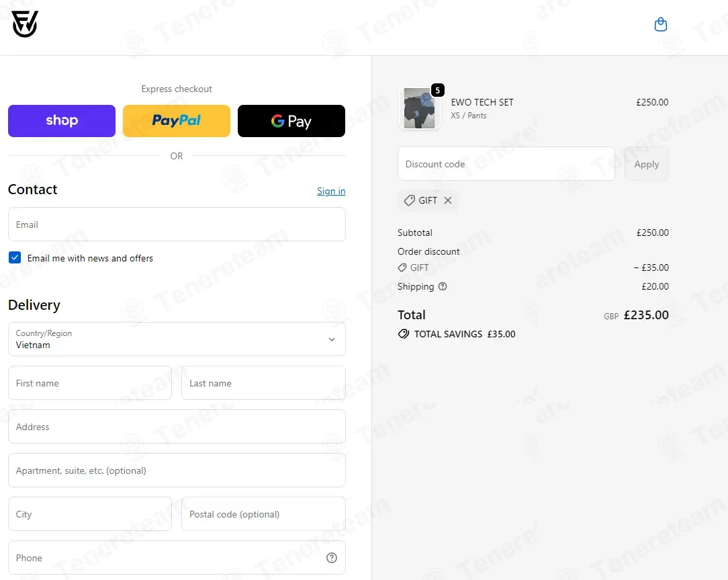Pay with Shop Pay express button
The height and width of the screenshot is (580, 728).
(62, 121)
